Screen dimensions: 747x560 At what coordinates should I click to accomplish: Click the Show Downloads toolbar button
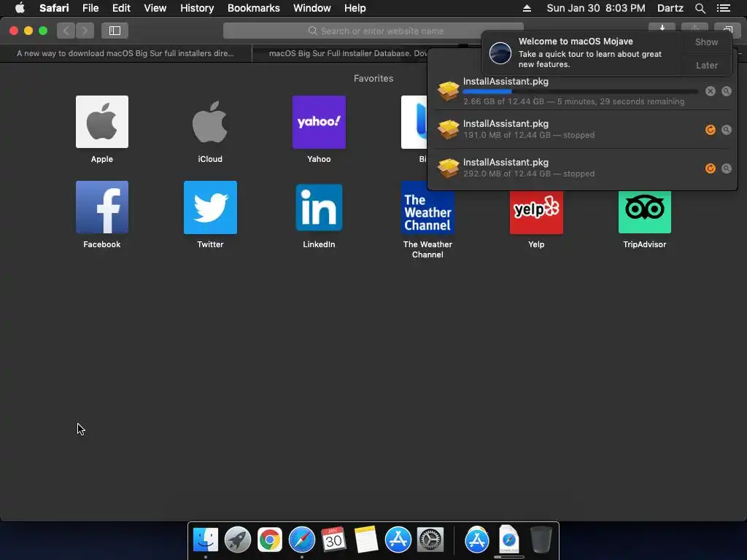(662, 28)
